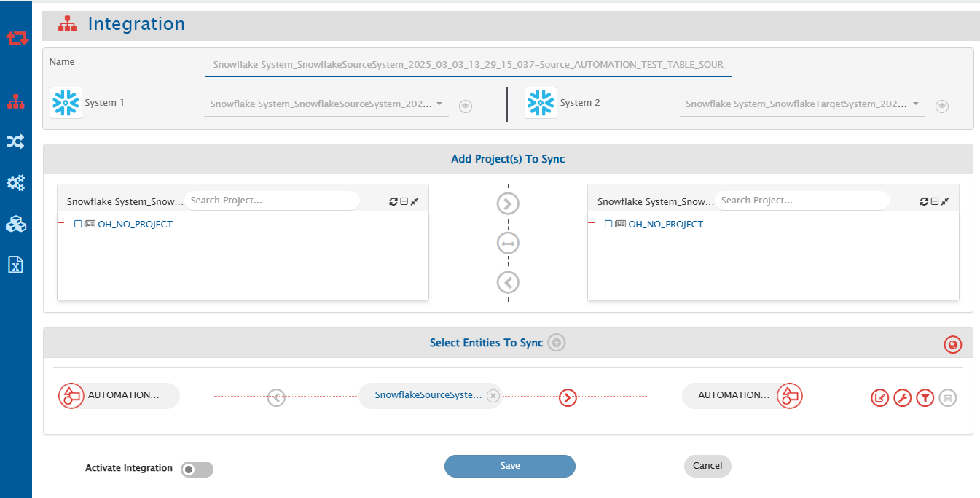Click the Cancel button
This screenshot has width=980, height=498.
[707, 466]
